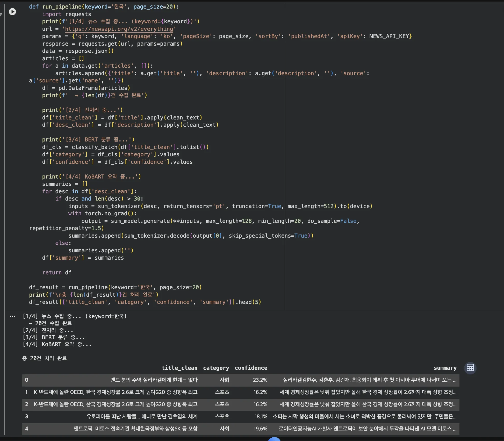Click the summary cell starting 실리카겔김한주
Screen dimensions: 504x441
coord(370,380)
